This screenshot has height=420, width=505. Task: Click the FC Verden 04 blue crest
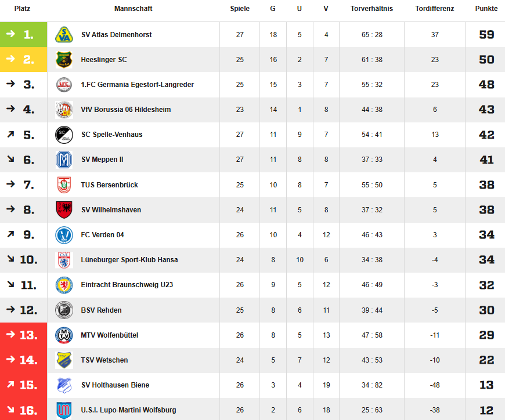(x=64, y=235)
